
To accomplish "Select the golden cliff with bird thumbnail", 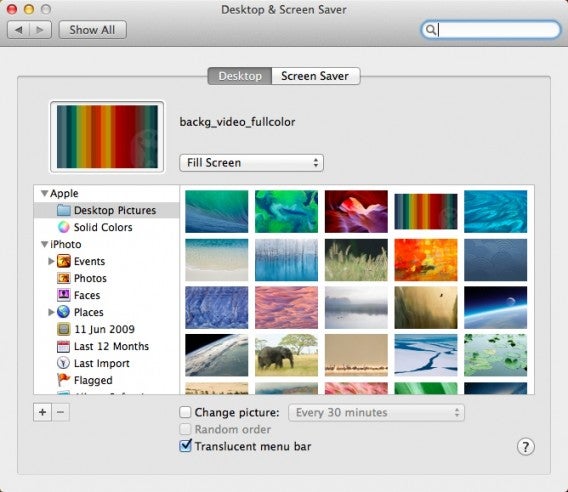I will tap(426, 308).
